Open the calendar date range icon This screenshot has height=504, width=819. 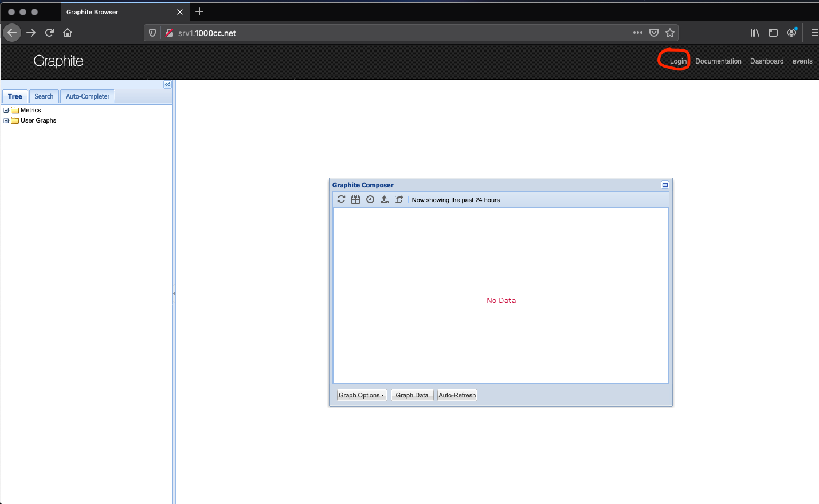[355, 199]
